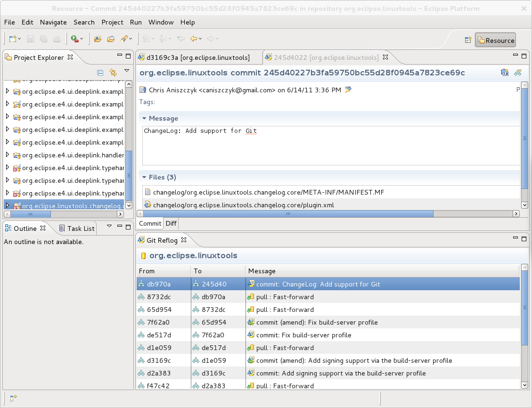Click Collapse All in Project Explorer

100,73
